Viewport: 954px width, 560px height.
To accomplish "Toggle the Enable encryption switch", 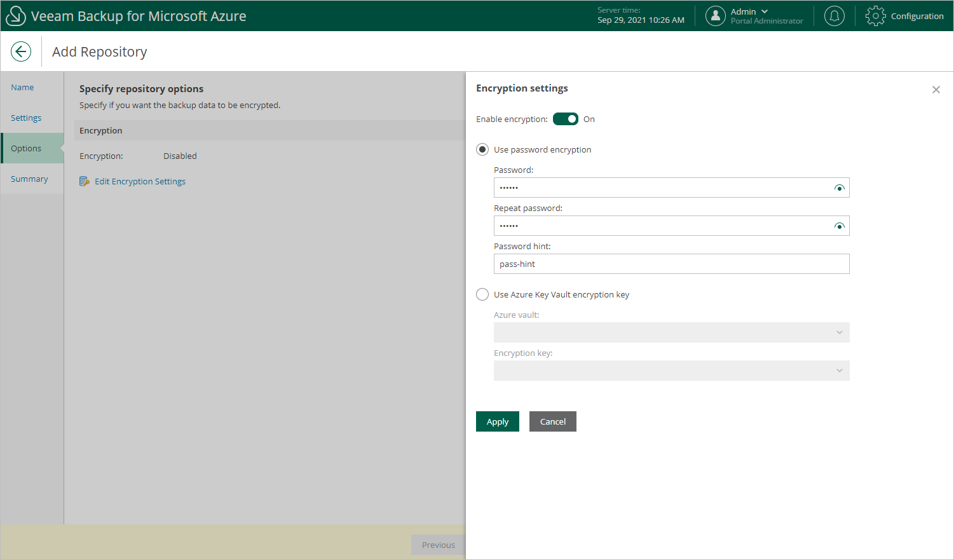I will [566, 119].
